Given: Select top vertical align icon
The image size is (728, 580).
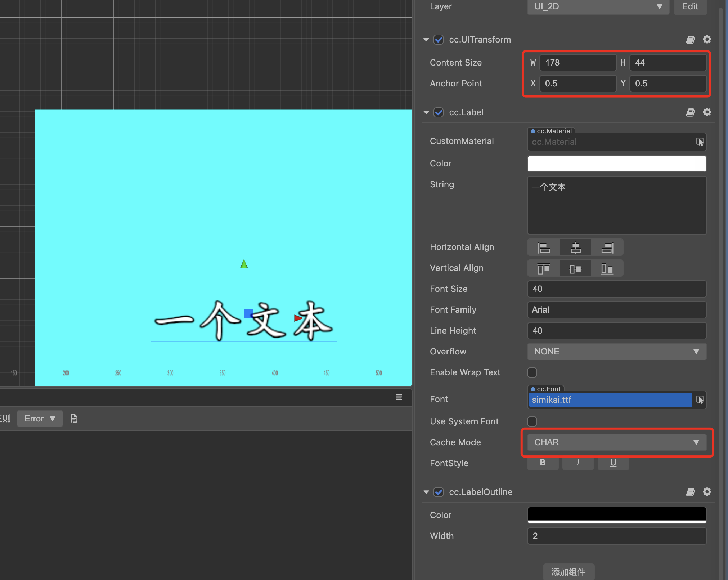Looking at the screenshot, I should click(x=544, y=268).
